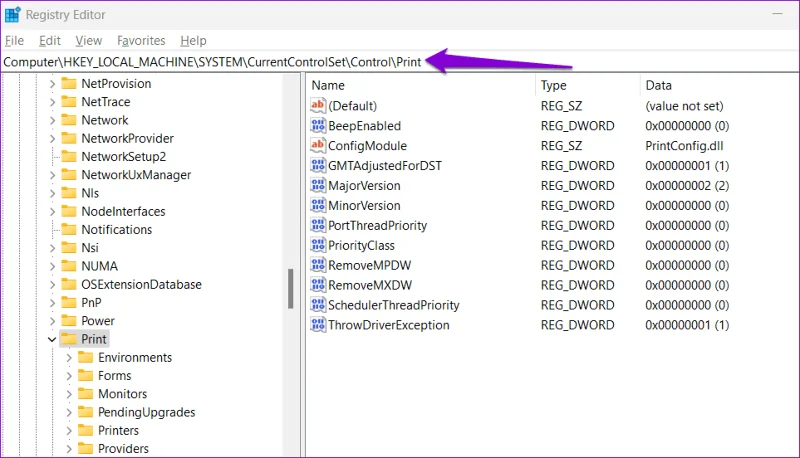Open the View menu
This screenshot has height=458, width=800.
pos(88,40)
